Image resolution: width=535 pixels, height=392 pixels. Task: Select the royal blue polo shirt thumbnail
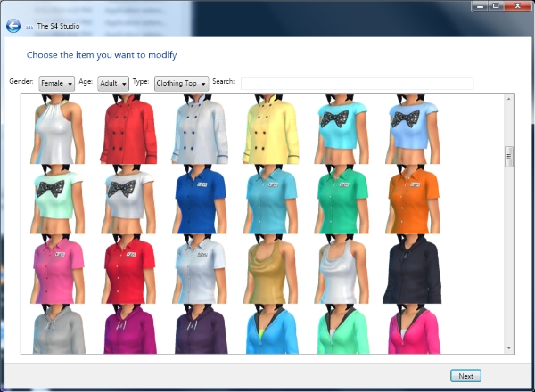click(x=200, y=200)
